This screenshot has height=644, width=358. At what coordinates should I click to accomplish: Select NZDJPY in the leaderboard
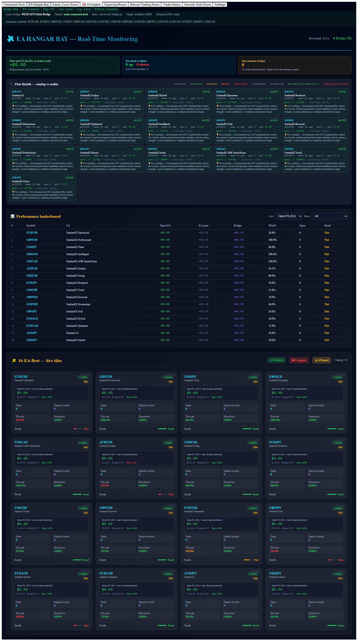click(32, 340)
